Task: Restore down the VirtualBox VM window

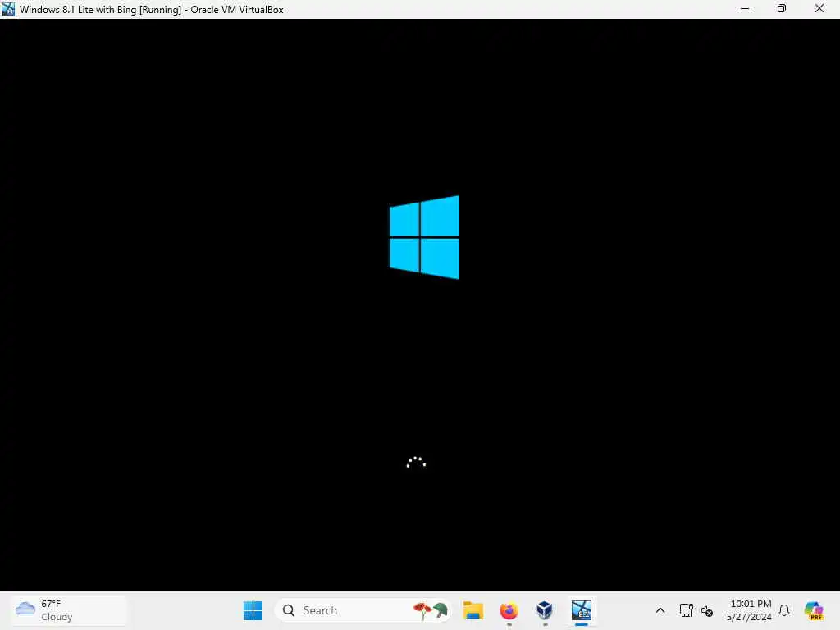Action: click(782, 9)
